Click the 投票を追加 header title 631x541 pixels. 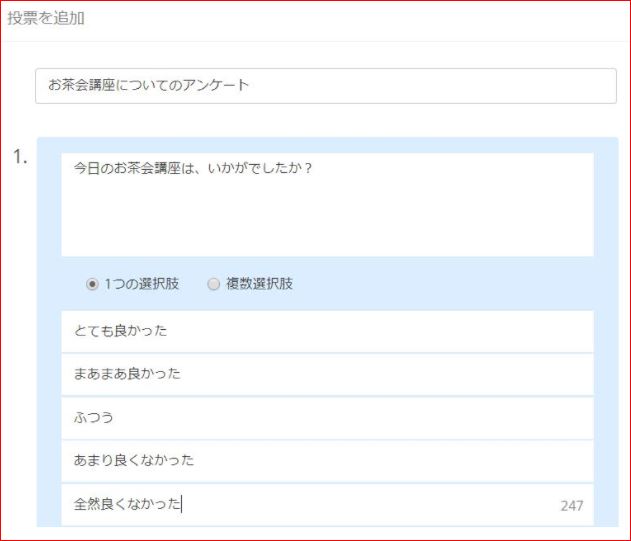point(46,19)
